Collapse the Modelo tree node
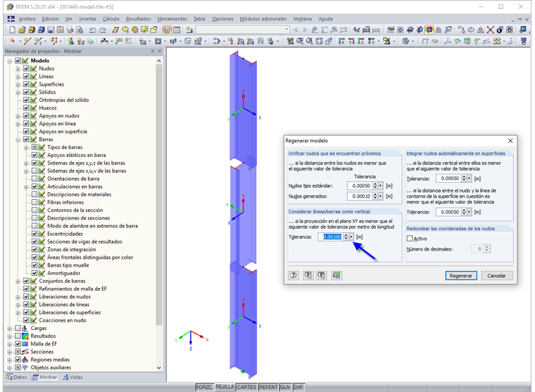535x392 pixels. [x=10, y=61]
